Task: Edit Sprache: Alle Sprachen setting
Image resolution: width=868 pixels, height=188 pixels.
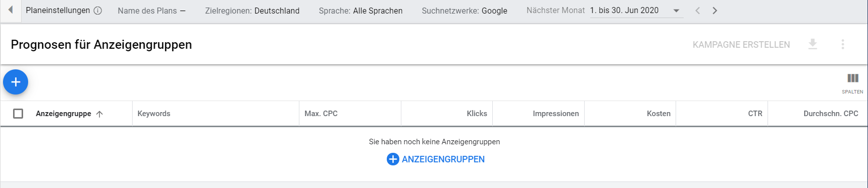Action: (361, 11)
